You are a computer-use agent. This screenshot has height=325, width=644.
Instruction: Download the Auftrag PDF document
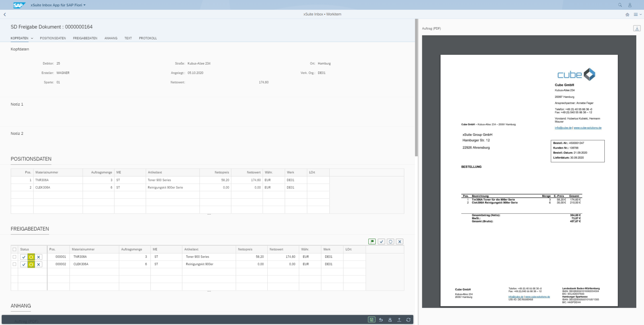coord(637,28)
